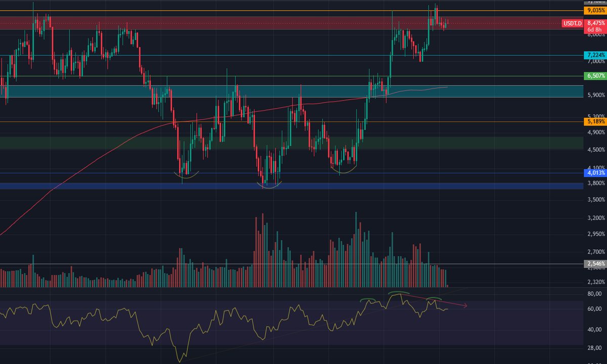Click the 5,900% price scale value

(596, 95)
